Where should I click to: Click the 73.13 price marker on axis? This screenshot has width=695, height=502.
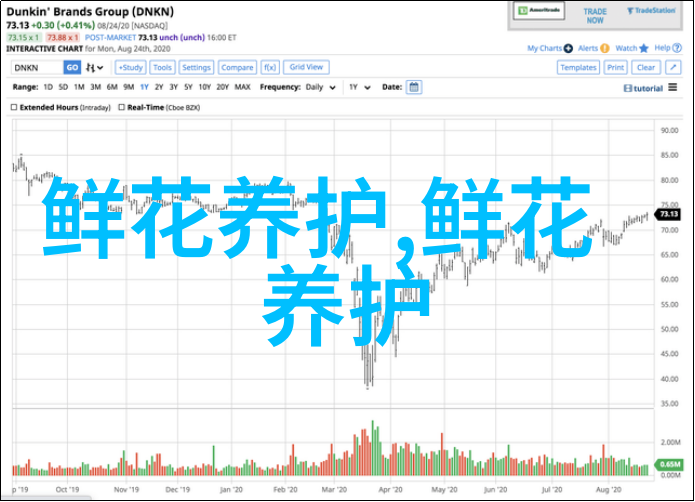coord(668,214)
